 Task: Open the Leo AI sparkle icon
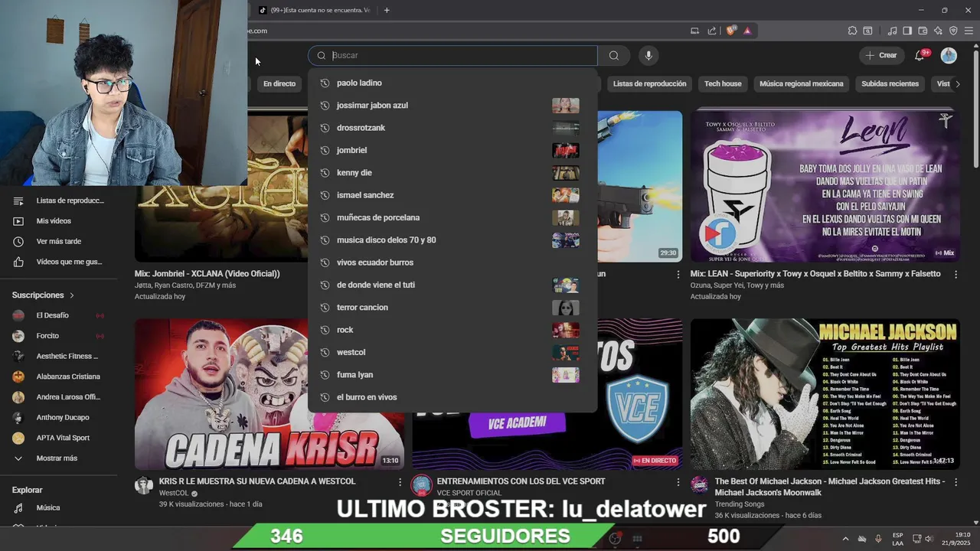pos(938,31)
